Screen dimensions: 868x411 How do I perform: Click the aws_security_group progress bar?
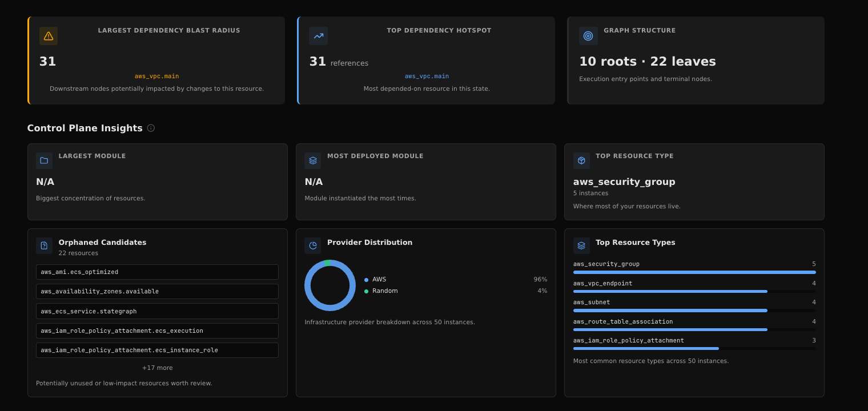click(694, 272)
